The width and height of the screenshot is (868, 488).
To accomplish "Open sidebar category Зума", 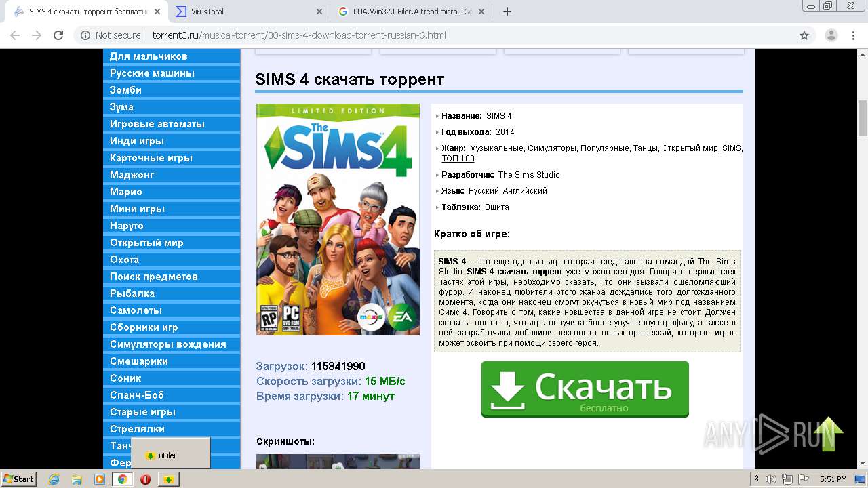I will (x=172, y=107).
